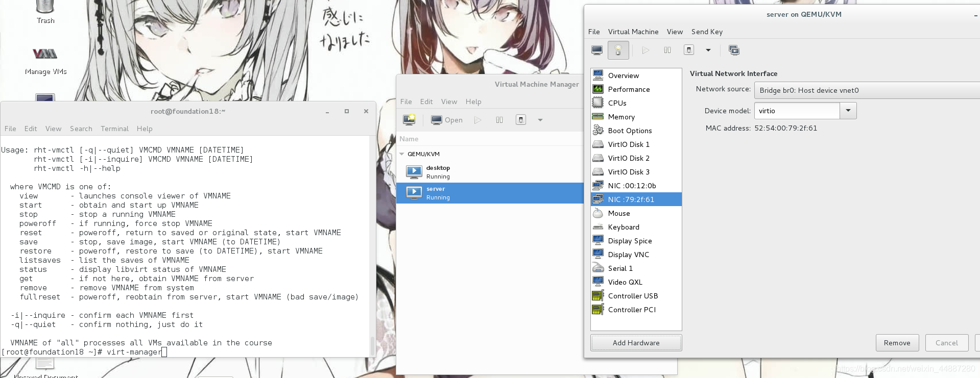Select Mouse in hardware list
980x378 pixels.
[636, 213]
